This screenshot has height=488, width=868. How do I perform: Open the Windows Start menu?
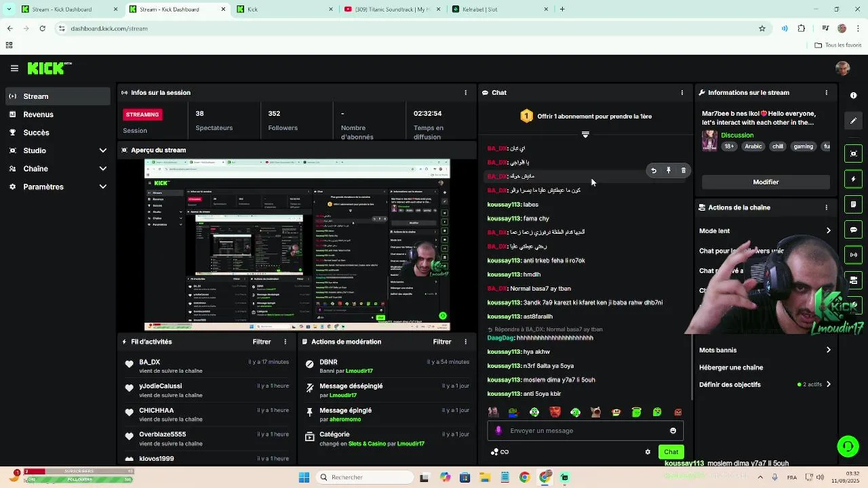point(304,478)
